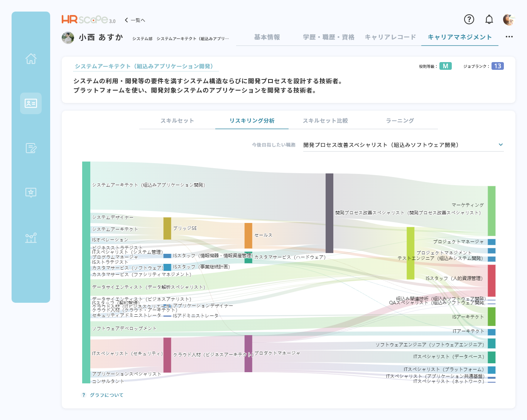Open the user avatar at top right
This screenshot has width=527, height=420.
tap(509, 19)
